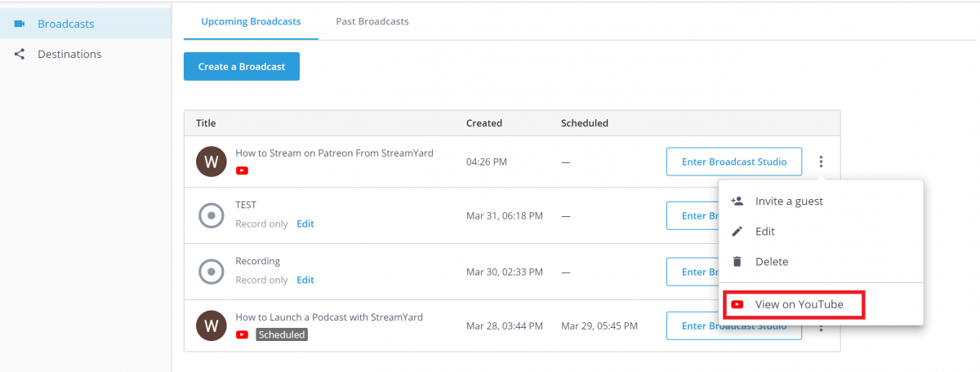Viewport: 980px width, 372px height.
Task: Click YouTube icon under Podcast broadcast title
Action: 242,334
